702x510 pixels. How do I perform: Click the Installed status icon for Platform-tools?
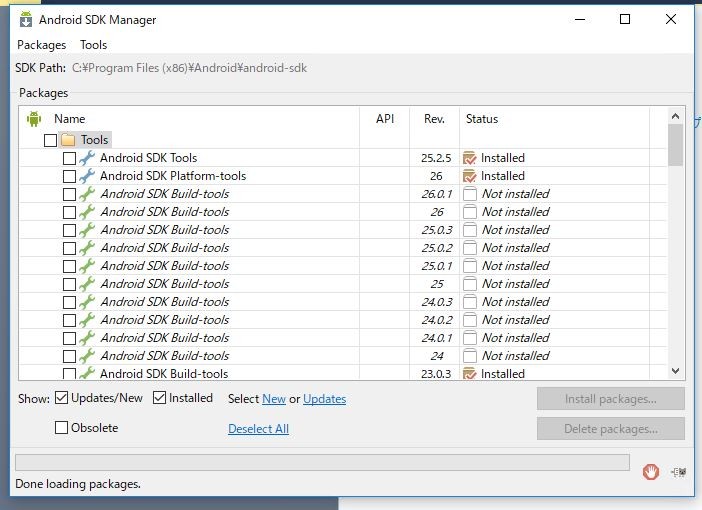469,176
